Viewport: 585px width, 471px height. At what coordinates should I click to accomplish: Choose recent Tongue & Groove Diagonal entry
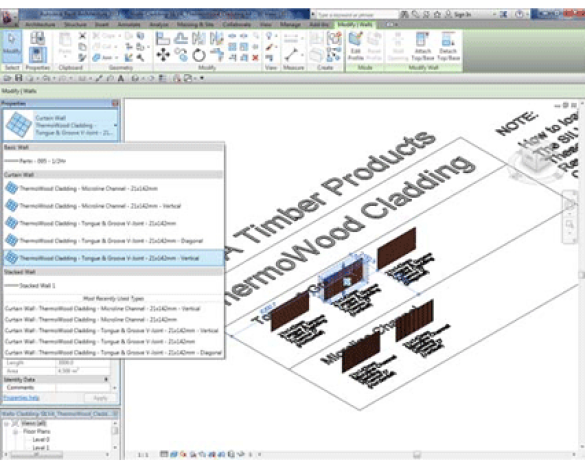click(x=113, y=352)
